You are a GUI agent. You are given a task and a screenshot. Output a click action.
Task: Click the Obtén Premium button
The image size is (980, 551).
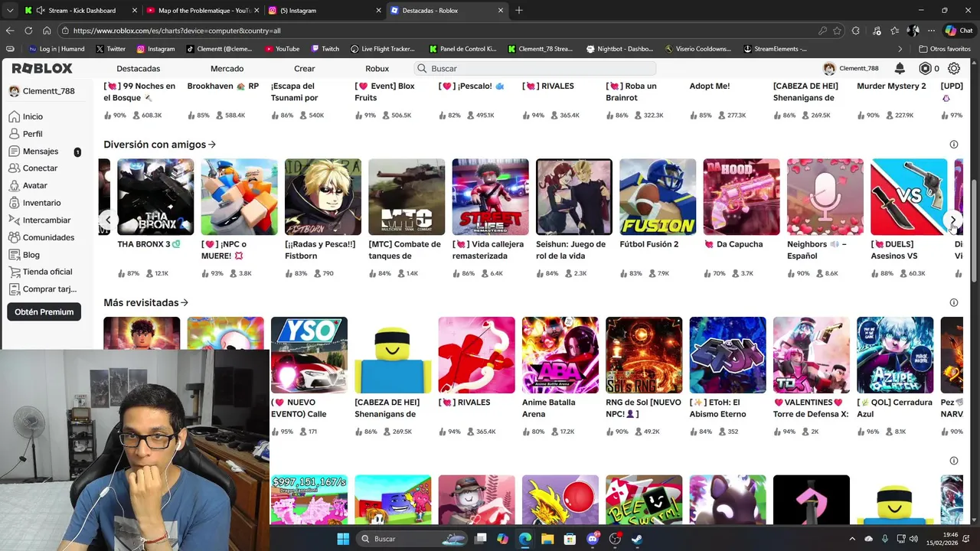coord(44,312)
